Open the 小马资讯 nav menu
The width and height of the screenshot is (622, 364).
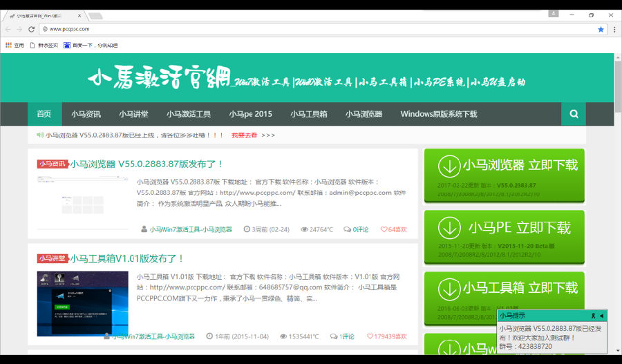(86, 114)
